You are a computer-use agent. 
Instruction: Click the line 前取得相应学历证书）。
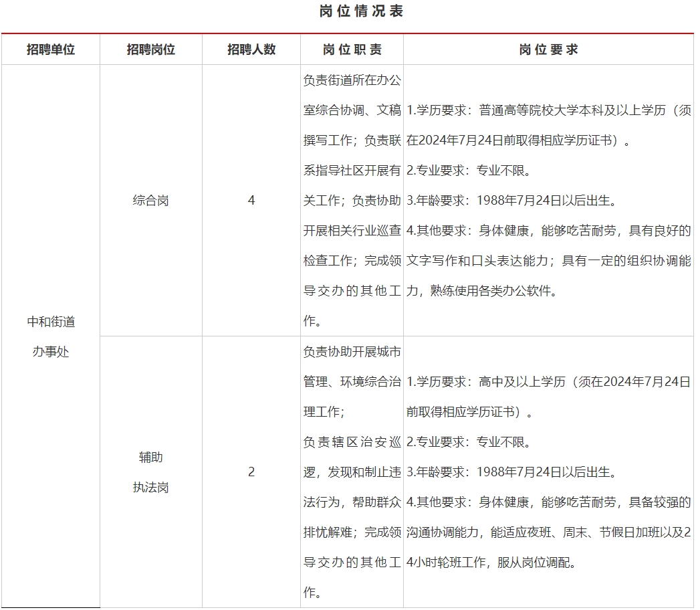click(469, 412)
